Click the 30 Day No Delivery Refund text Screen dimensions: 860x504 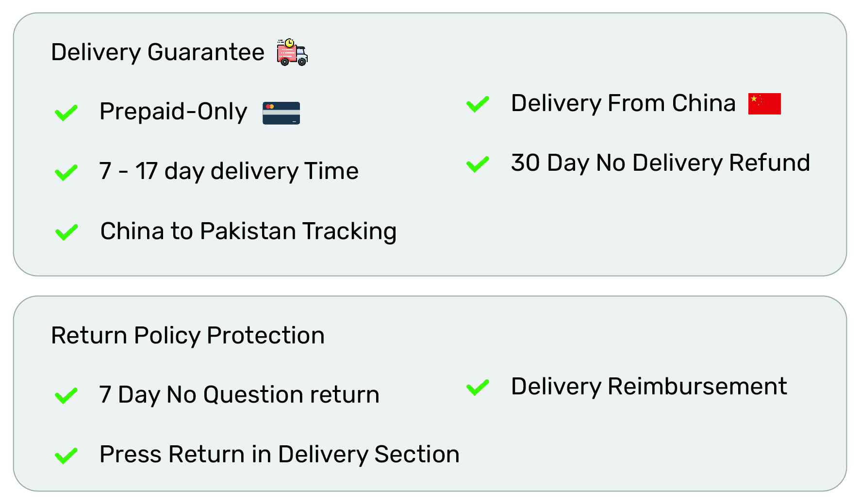coord(660,163)
